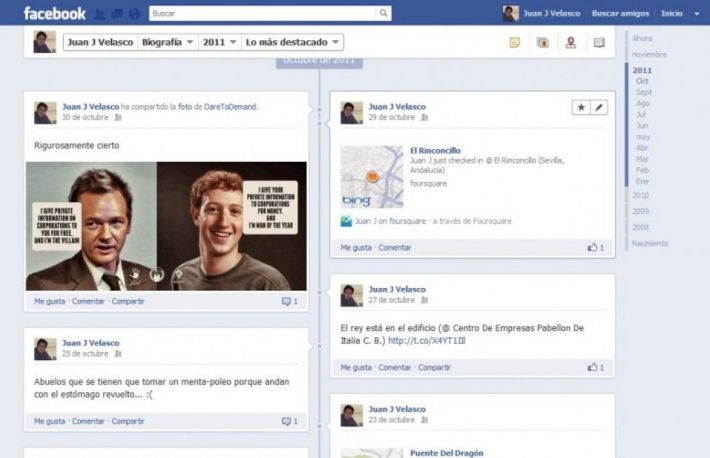Click the search magnifier icon
Viewport: 710px width, 458px height.
384,14
